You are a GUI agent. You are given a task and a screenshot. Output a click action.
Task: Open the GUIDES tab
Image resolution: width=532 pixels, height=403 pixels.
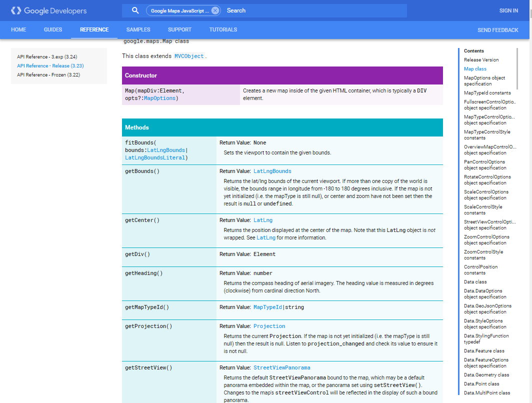click(x=53, y=29)
